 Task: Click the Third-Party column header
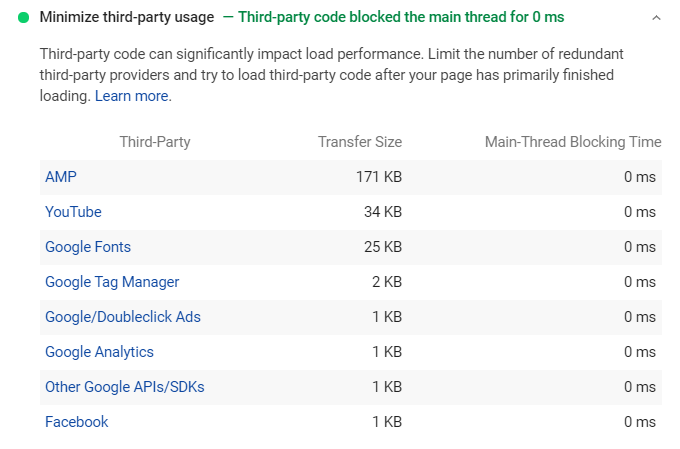pos(155,142)
